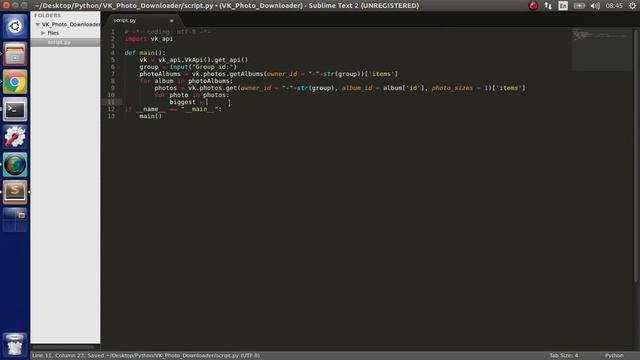Click the red indicator icon in top panel
Viewport: 640px width, 360px height.
click(533, 6)
